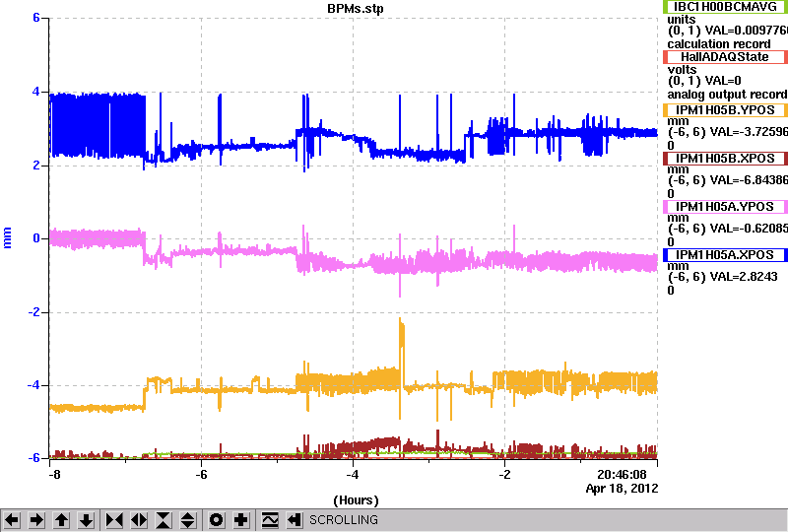The width and height of the screenshot is (788, 532).
Task: Click the y-axis tick label -2
Action: 33,312
